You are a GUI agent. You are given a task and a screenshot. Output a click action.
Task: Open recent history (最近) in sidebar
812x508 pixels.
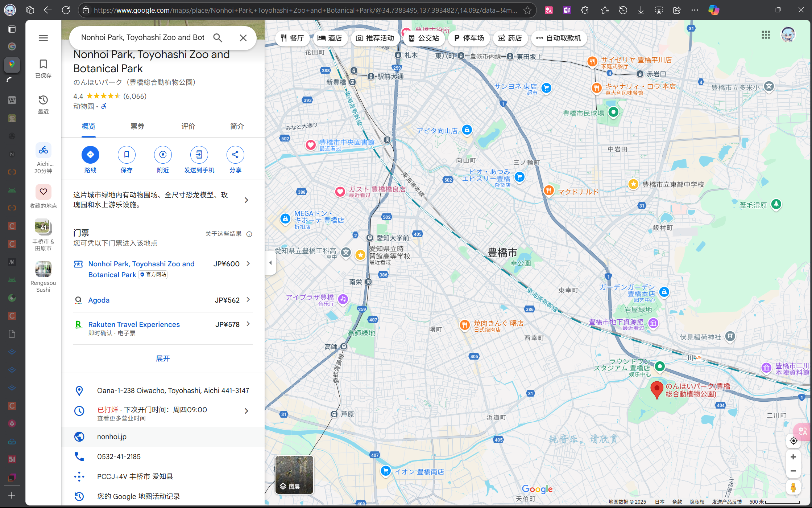tap(43, 105)
